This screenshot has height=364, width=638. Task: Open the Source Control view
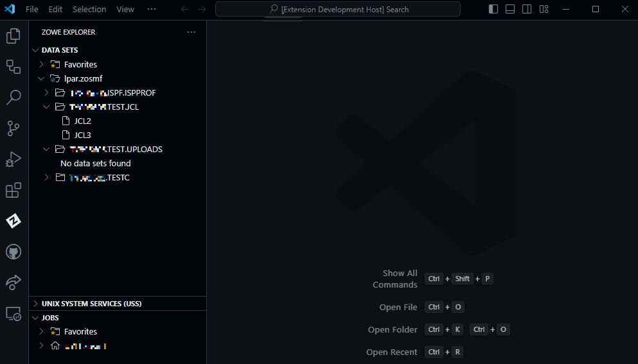coord(13,128)
